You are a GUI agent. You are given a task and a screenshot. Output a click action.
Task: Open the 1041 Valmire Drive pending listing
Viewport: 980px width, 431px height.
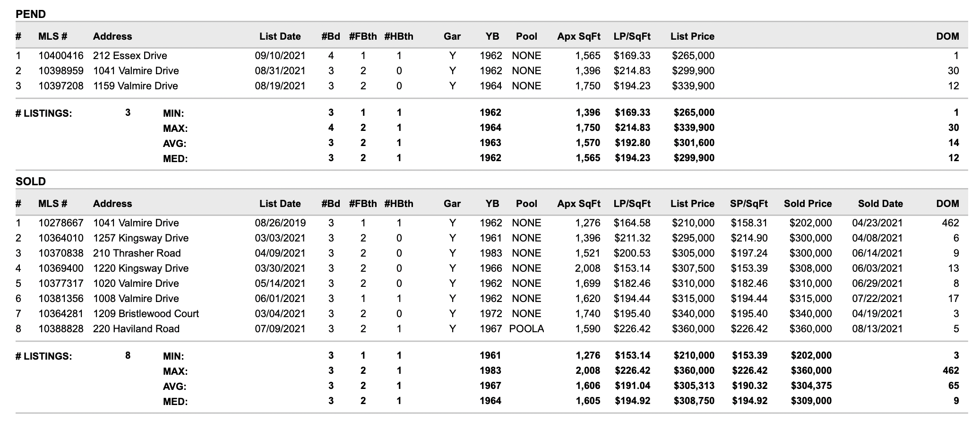click(x=136, y=71)
